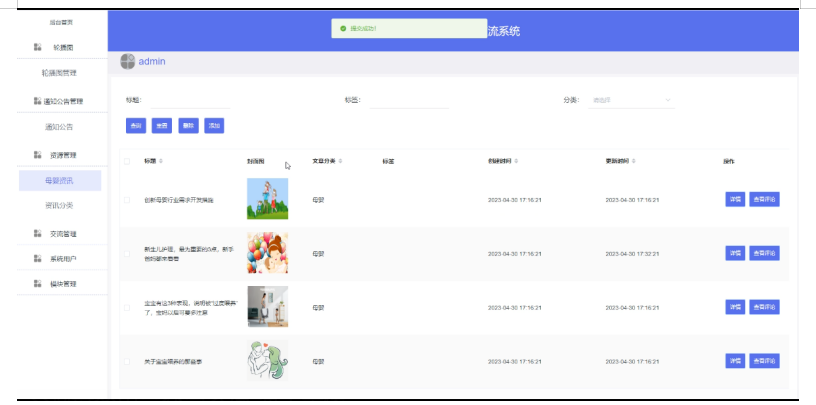Open 资讯分类 submenu item

click(59, 206)
